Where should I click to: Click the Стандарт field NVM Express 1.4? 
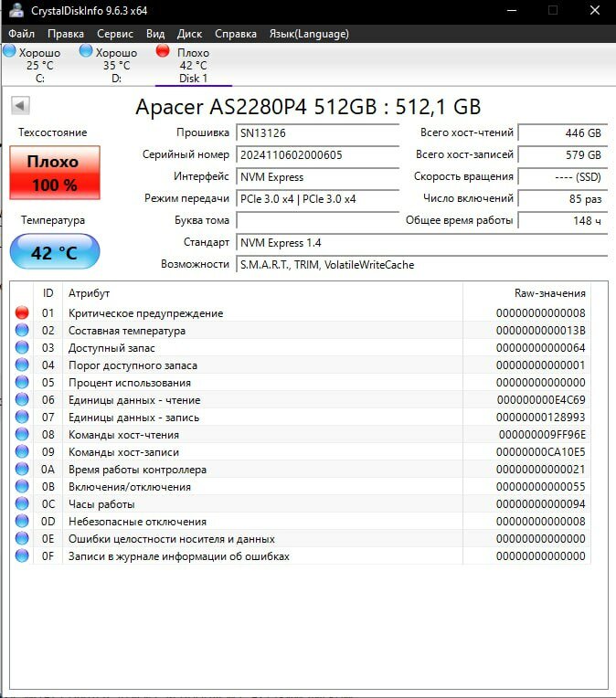point(422,243)
